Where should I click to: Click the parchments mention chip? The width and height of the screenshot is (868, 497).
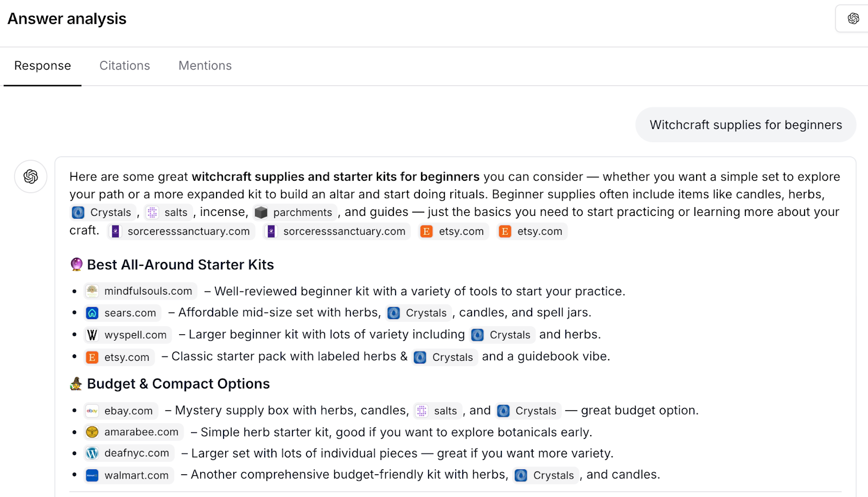pos(295,213)
